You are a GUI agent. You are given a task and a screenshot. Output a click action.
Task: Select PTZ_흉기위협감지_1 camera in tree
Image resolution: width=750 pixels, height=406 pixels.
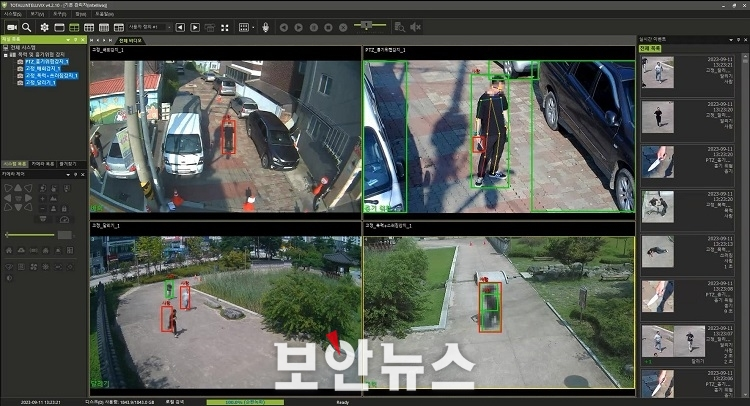coord(47,62)
